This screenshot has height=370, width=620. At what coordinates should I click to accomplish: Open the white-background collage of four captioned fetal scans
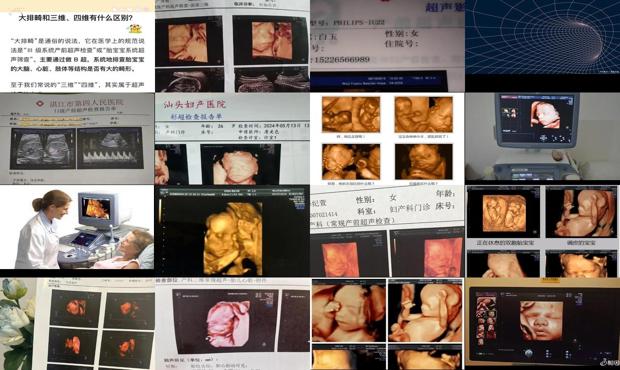point(387,138)
